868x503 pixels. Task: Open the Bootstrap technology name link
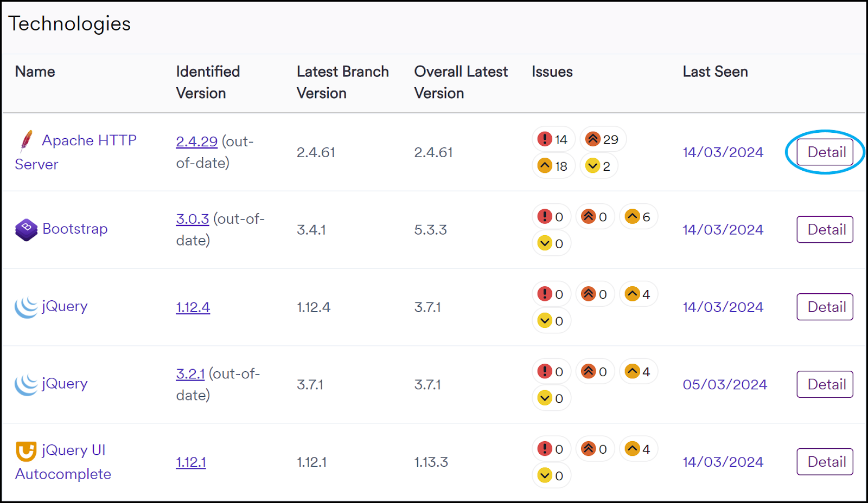coord(75,229)
